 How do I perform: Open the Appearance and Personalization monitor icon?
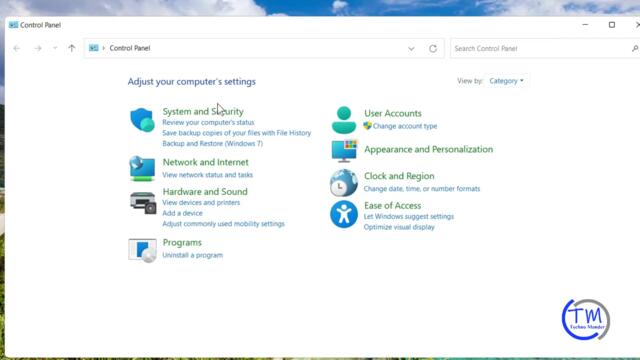[x=344, y=151]
